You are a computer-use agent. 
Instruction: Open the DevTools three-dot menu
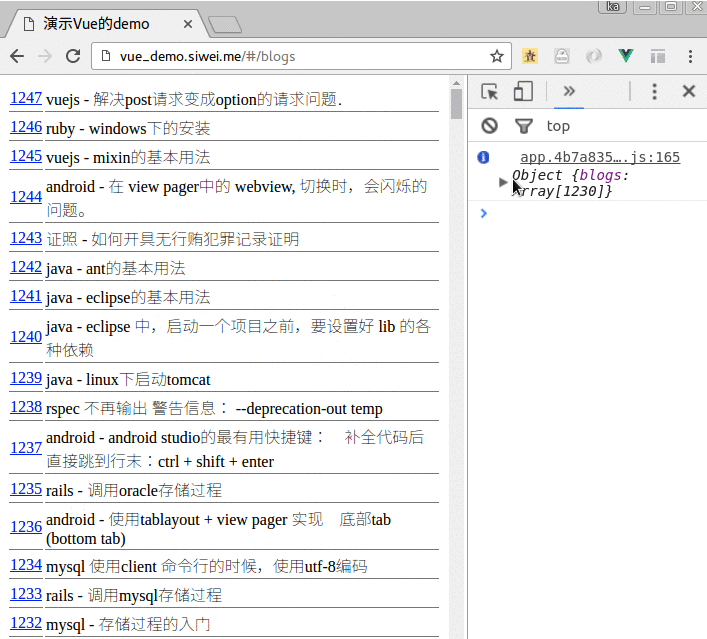[654, 92]
